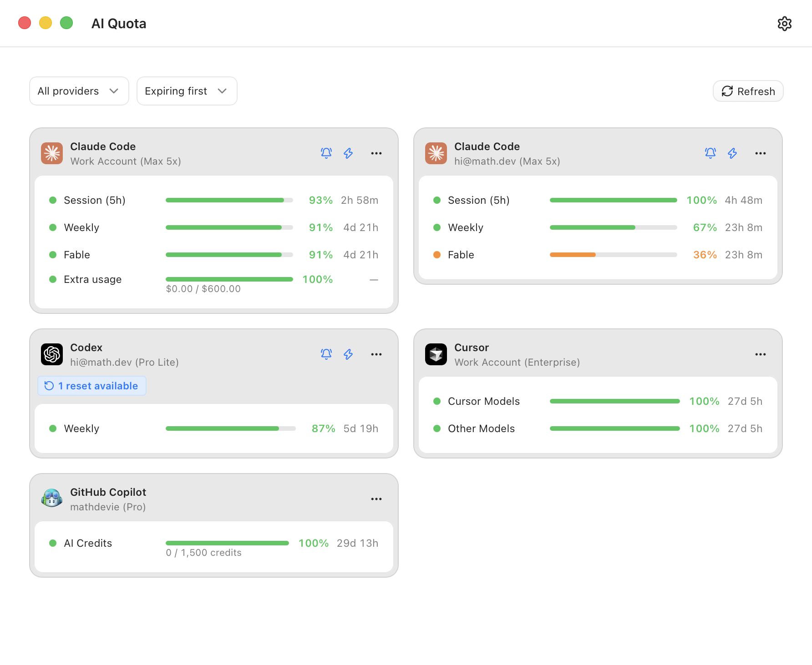Click the AI Credits row label
This screenshot has width=812, height=665.
tap(88, 543)
